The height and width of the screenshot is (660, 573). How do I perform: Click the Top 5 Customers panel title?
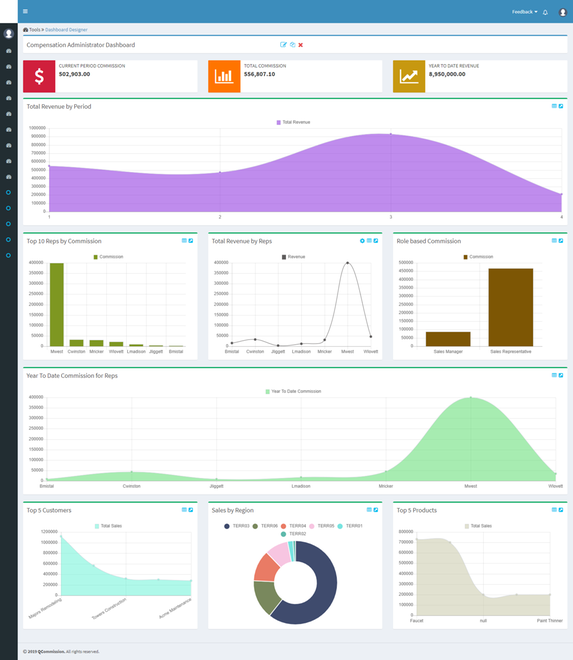click(x=49, y=510)
